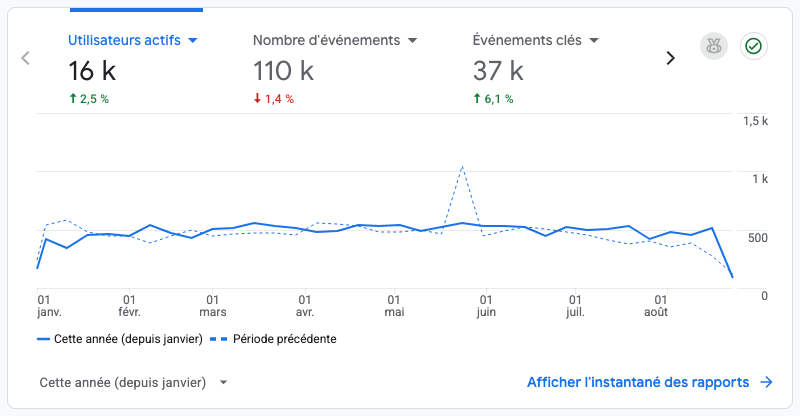Screen dimensions: 800x416
Task: Select the Utilisateurs actifs metric tab
Action: (x=133, y=69)
